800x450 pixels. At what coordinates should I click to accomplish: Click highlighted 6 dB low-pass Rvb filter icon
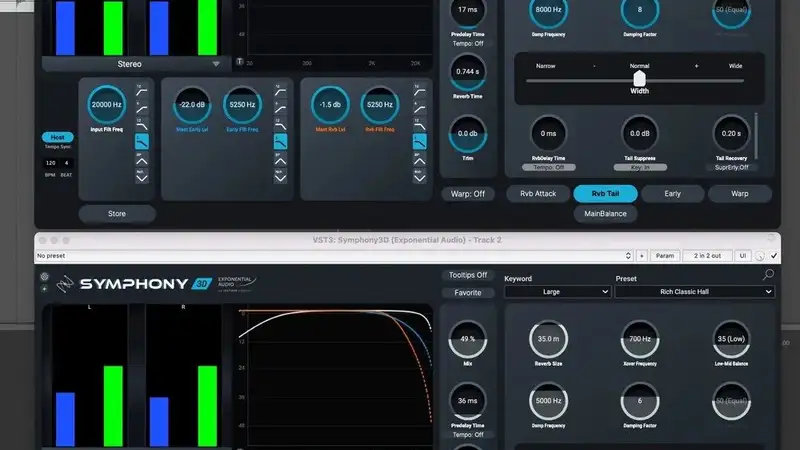click(419, 142)
